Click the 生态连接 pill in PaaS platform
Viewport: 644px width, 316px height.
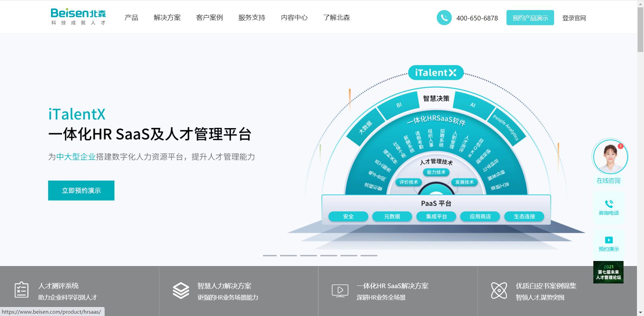tap(525, 216)
